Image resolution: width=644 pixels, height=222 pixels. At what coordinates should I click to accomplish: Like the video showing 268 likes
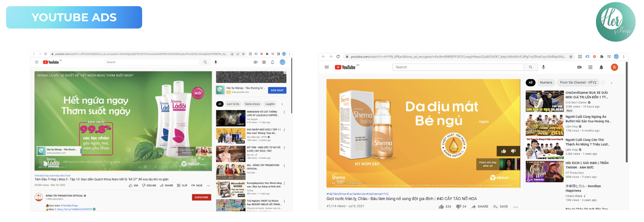(131, 185)
